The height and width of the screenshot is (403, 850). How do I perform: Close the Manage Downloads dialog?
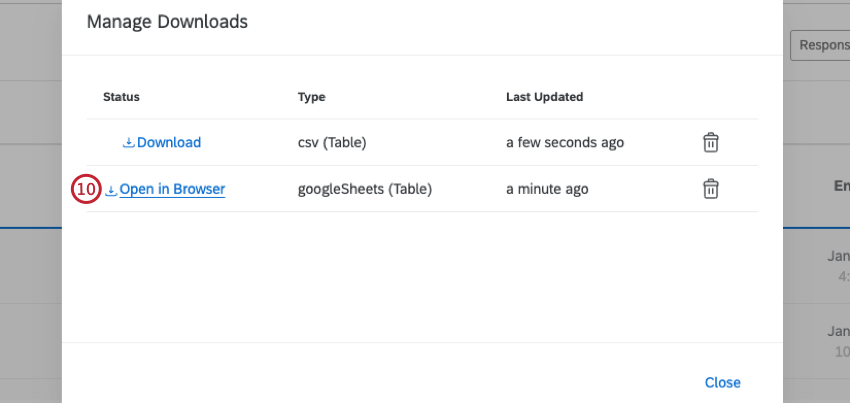coord(722,382)
